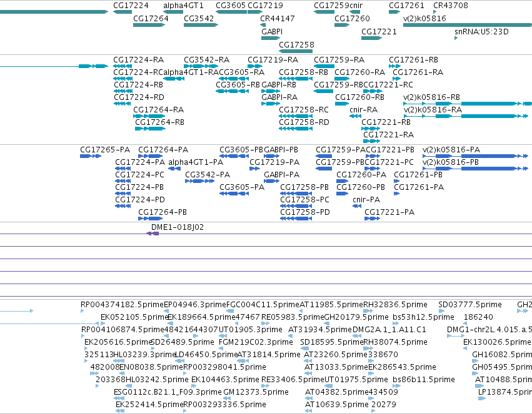
Task: Select the CG17265-PA protein label
Action: [105, 150]
